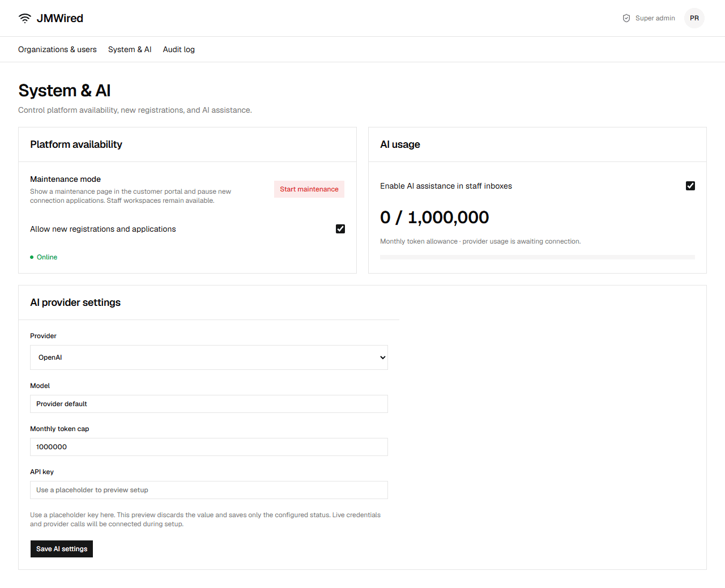Click the Online status text

(47, 257)
